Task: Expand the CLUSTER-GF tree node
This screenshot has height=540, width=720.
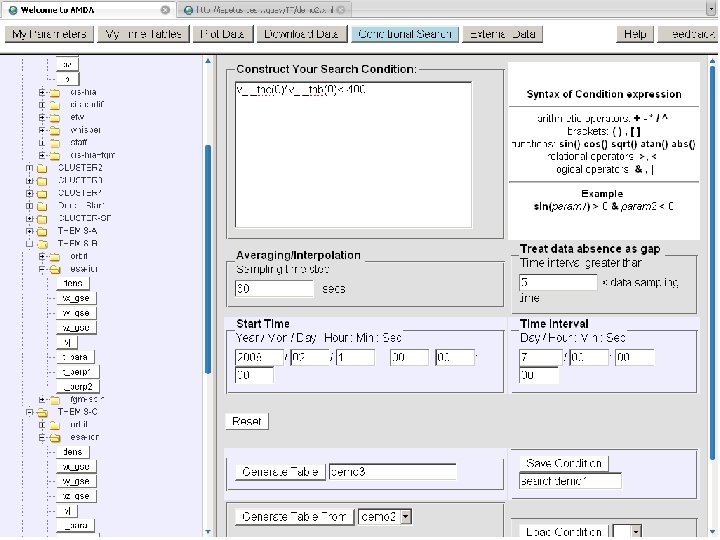Action: (x=29, y=219)
